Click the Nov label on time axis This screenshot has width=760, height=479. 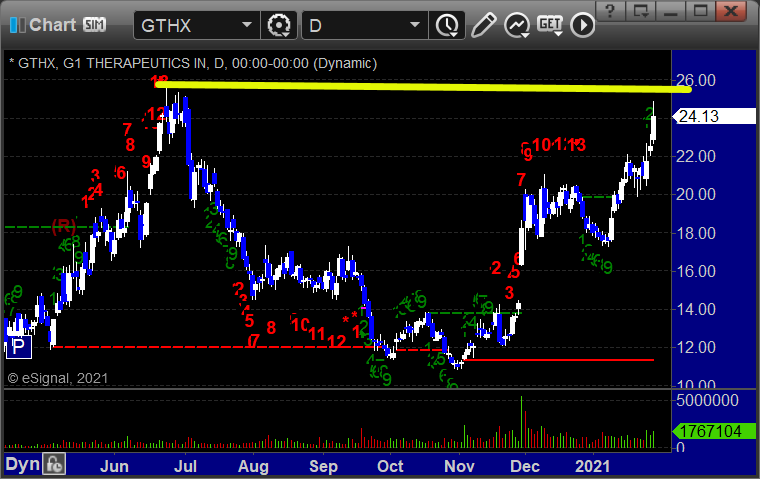(459, 466)
